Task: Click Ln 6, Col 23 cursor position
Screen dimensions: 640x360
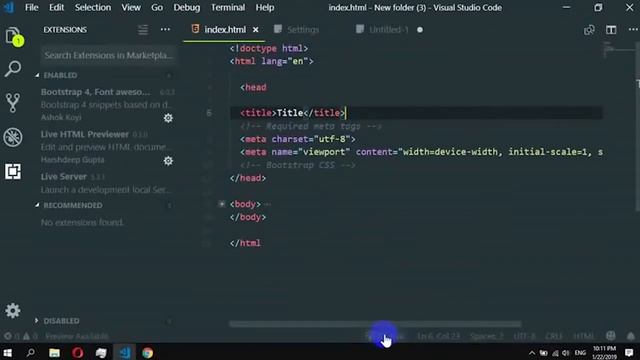Action: [x=438, y=336]
